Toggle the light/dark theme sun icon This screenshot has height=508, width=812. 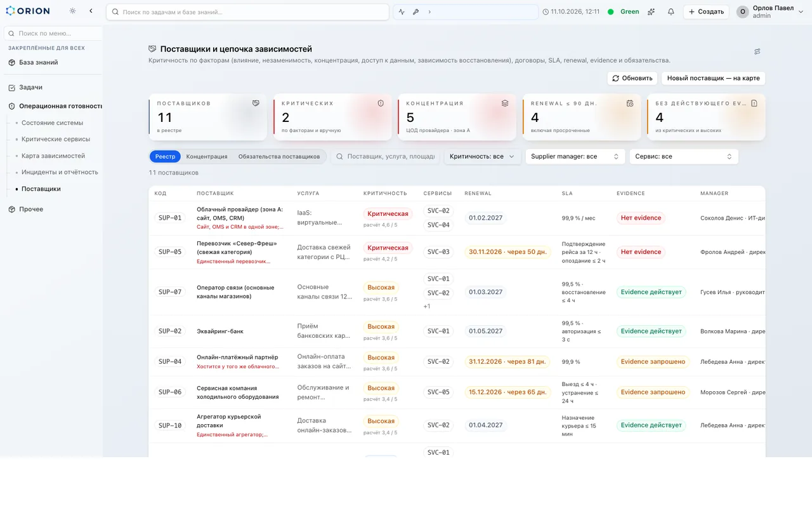(73, 11)
